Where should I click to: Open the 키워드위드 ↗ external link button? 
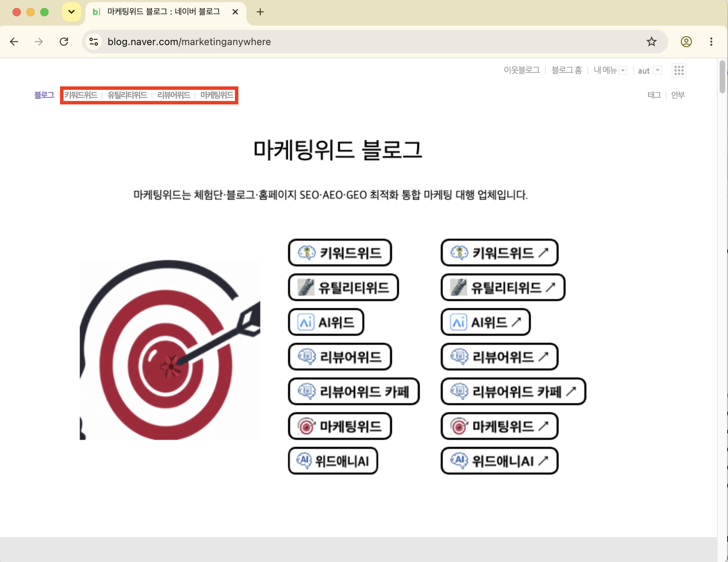(x=500, y=253)
